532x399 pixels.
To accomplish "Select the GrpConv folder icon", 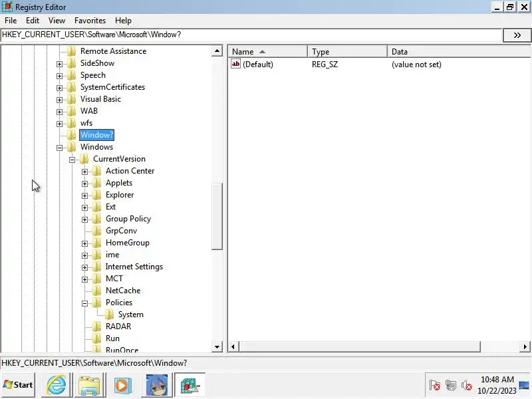I will 97,231.
